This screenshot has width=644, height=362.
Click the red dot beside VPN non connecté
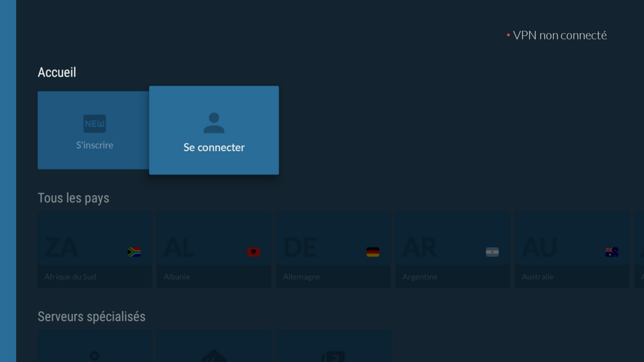tap(508, 35)
